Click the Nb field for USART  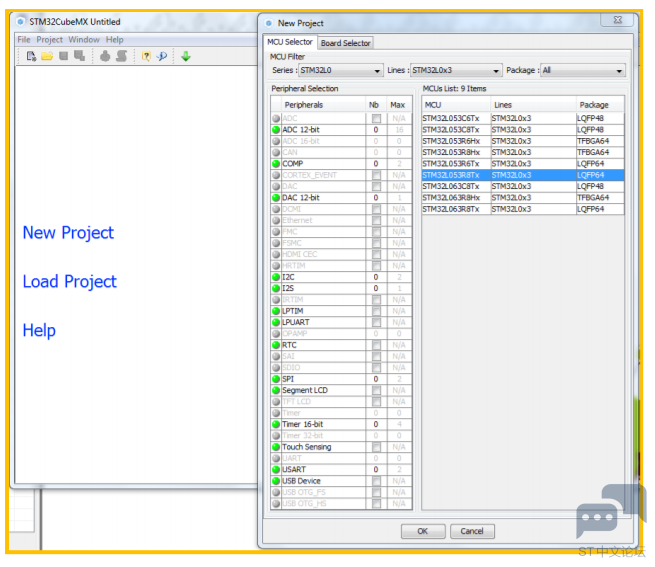click(376, 470)
